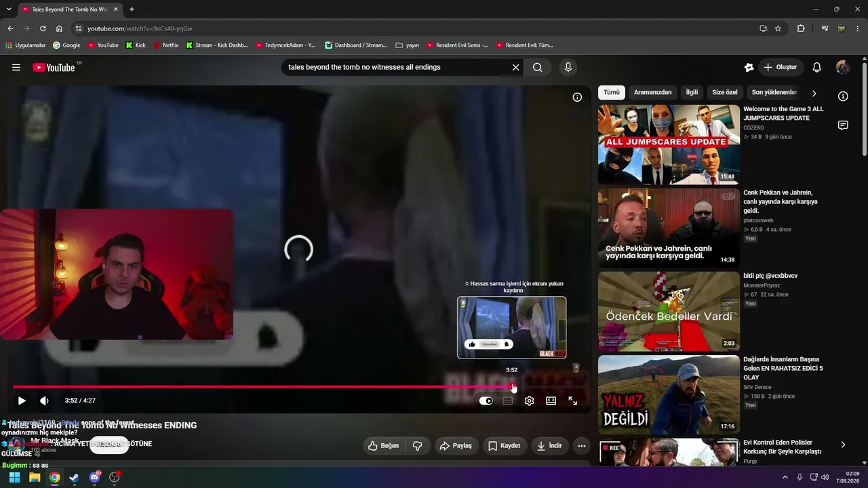Open the Uygulamalar apps bookmark
The width and height of the screenshot is (868, 488).
click(26, 45)
